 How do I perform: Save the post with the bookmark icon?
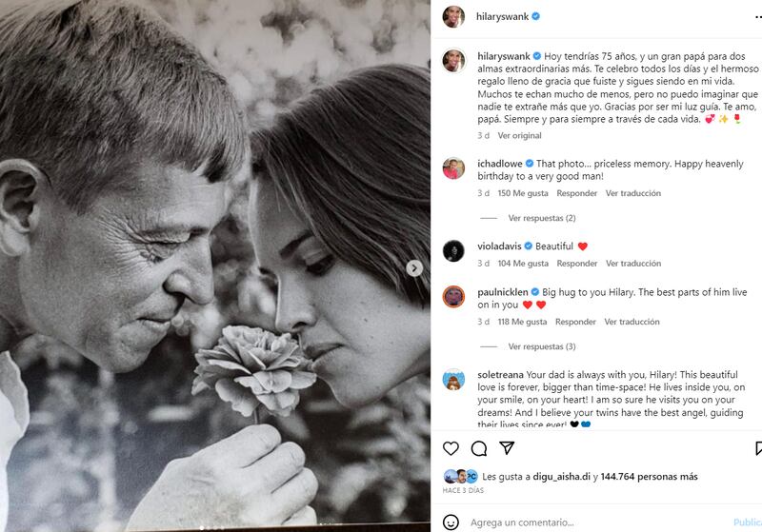(x=758, y=448)
